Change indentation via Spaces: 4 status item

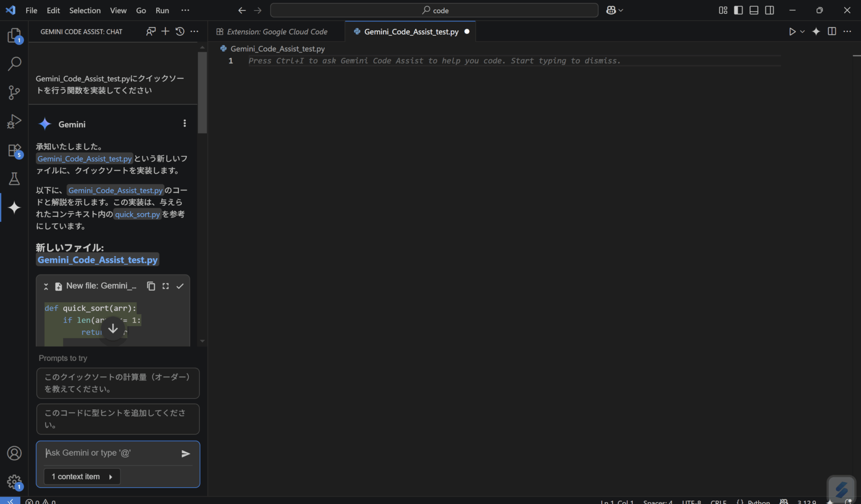(x=658, y=501)
